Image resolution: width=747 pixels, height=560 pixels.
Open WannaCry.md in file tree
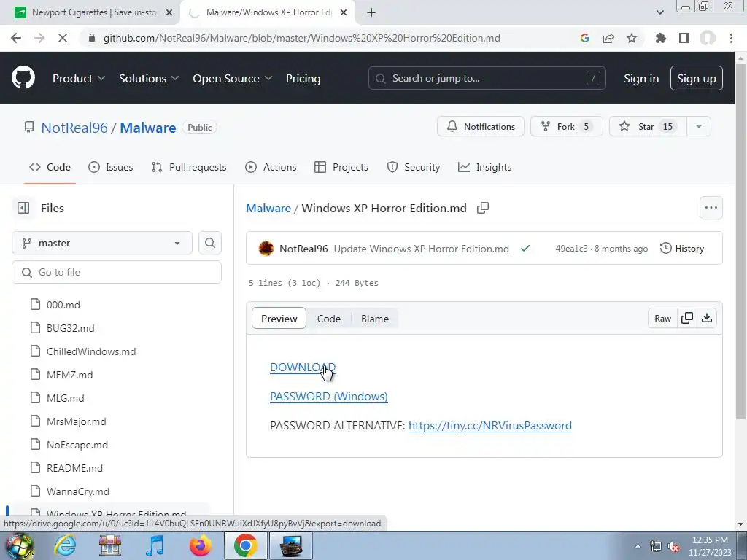(77, 491)
